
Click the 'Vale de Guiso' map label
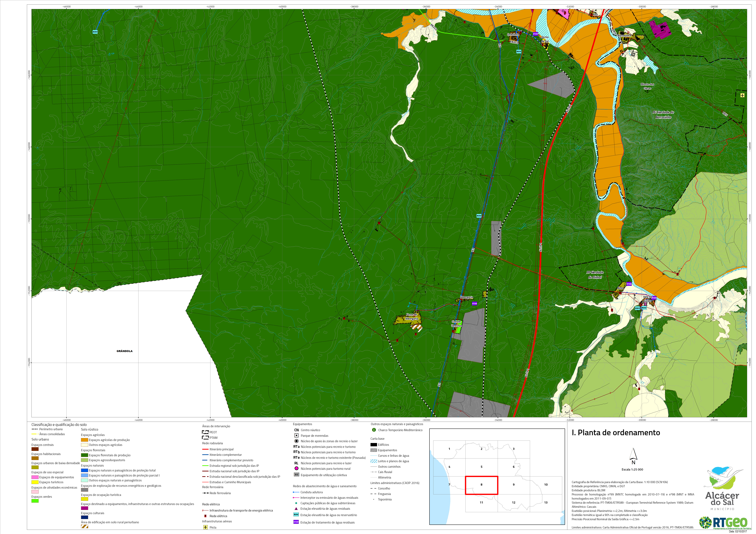point(648,299)
